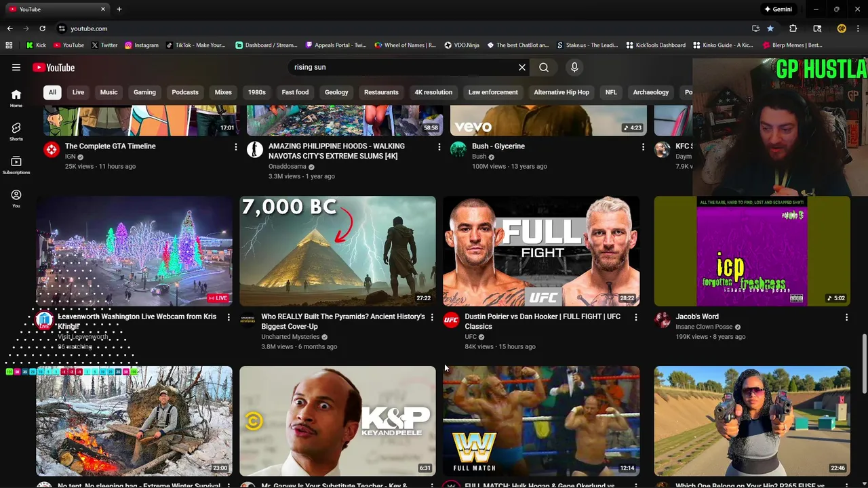Open options menu for Bush - Glycerine
The width and height of the screenshot is (868, 488).
[643, 146]
